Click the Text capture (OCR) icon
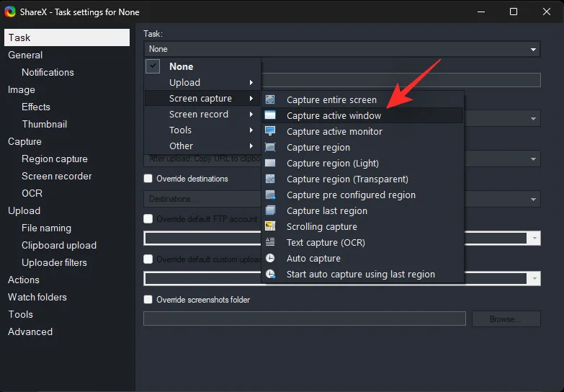 click(x=270, y=243)
